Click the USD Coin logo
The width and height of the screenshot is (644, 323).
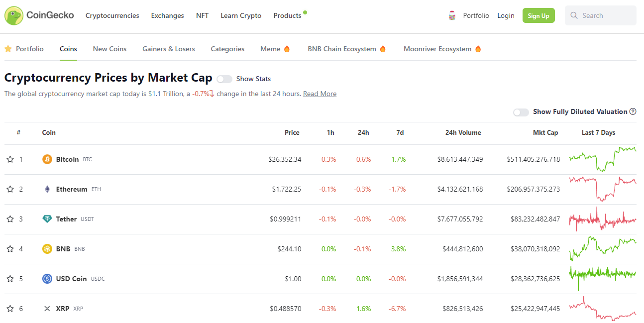(x=47, y=279)
